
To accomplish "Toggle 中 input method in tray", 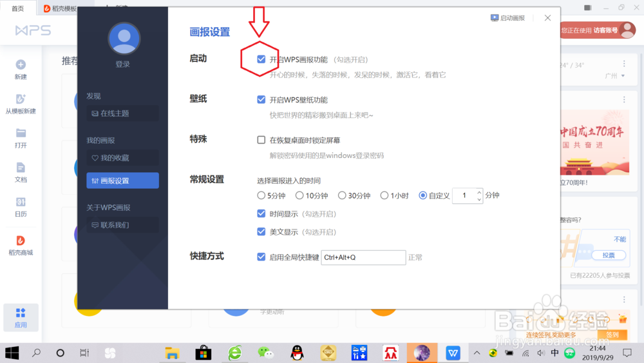I will (554, 353).
